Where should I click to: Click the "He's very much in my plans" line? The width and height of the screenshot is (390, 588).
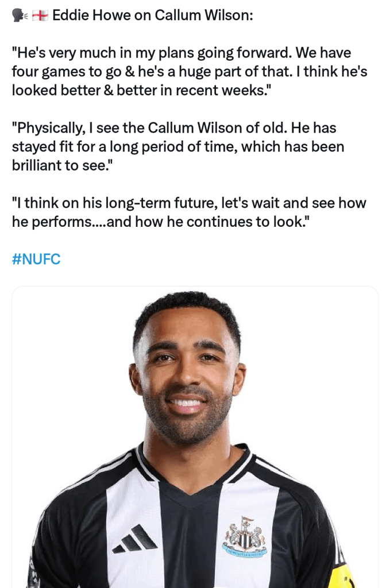(182, 53)
